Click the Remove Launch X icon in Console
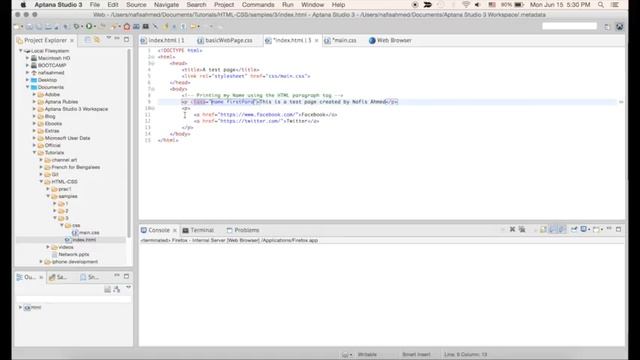Screen dimensions: 640x360 point(512,229)
